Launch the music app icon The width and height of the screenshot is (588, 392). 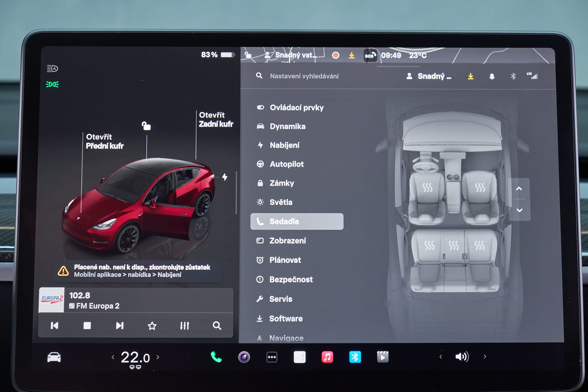327,357
